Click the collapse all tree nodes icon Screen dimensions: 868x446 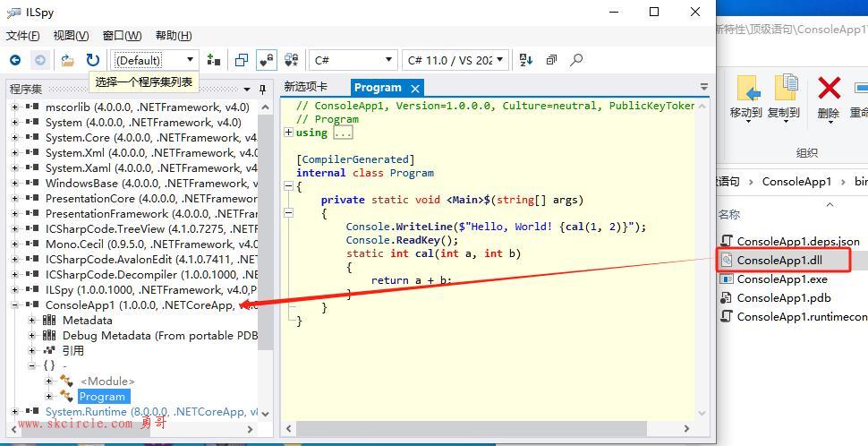(551, 60)
